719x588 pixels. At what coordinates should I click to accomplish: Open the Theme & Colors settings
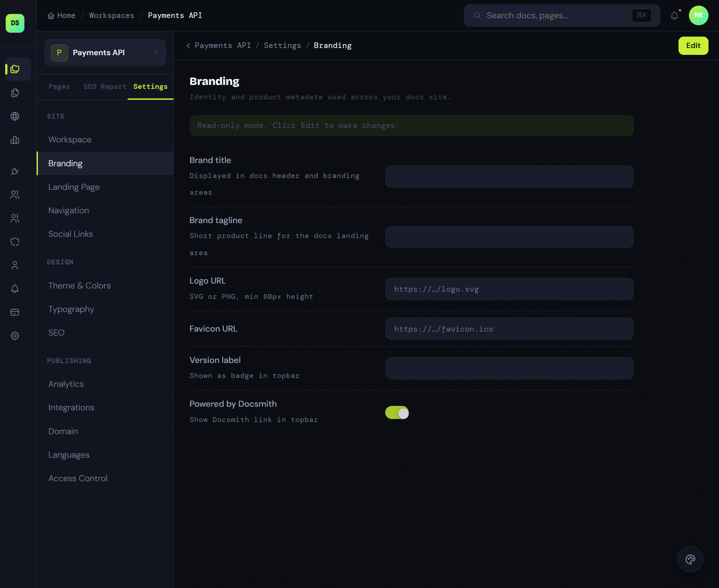coord(79,286)
